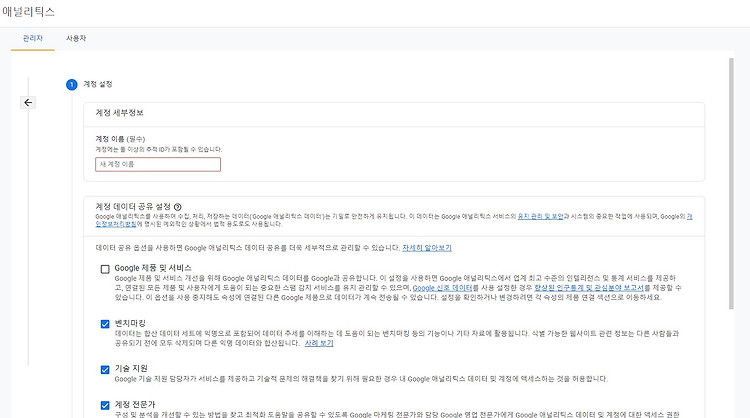
Task: Open help icon beside 계정 데이터 공유 설정
Action: click(177, 207)
